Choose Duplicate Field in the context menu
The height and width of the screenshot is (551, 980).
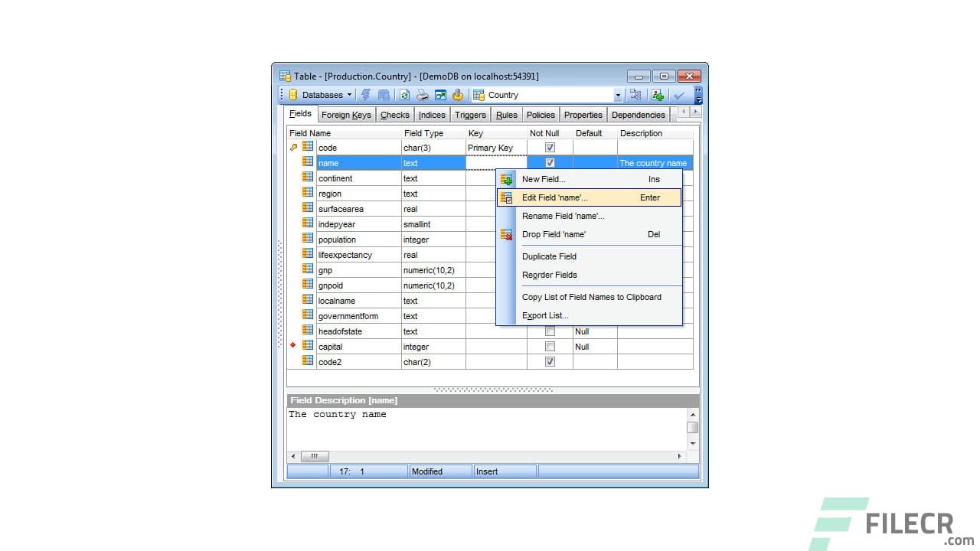pyautogui.click(x=549, y=256)
